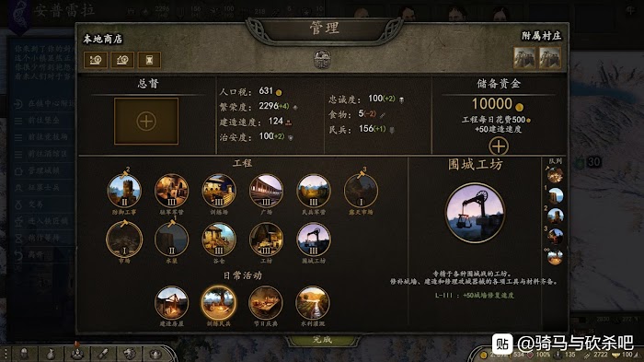Click the 完成 done button
This screenshot has width=644, height=362.
click(x=322, y=340)
